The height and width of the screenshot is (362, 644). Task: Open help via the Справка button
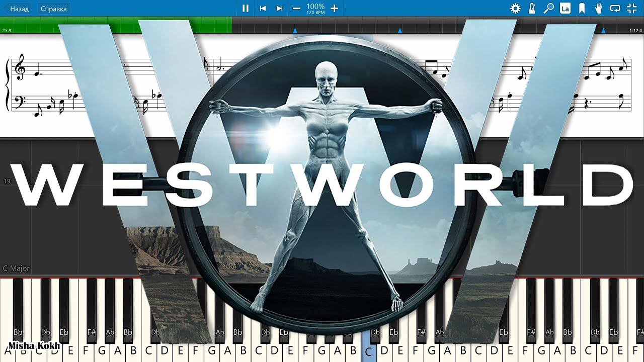[53, 9]
